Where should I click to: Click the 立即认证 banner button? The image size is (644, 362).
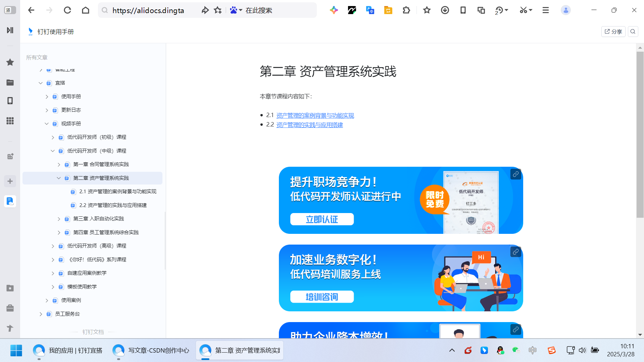(322, 219)
